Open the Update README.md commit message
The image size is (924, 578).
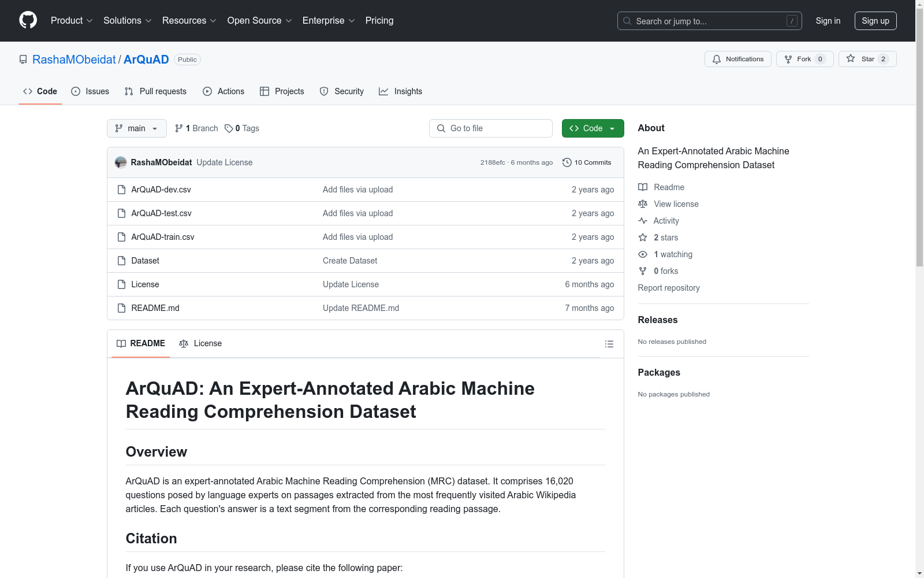(361, 308)
